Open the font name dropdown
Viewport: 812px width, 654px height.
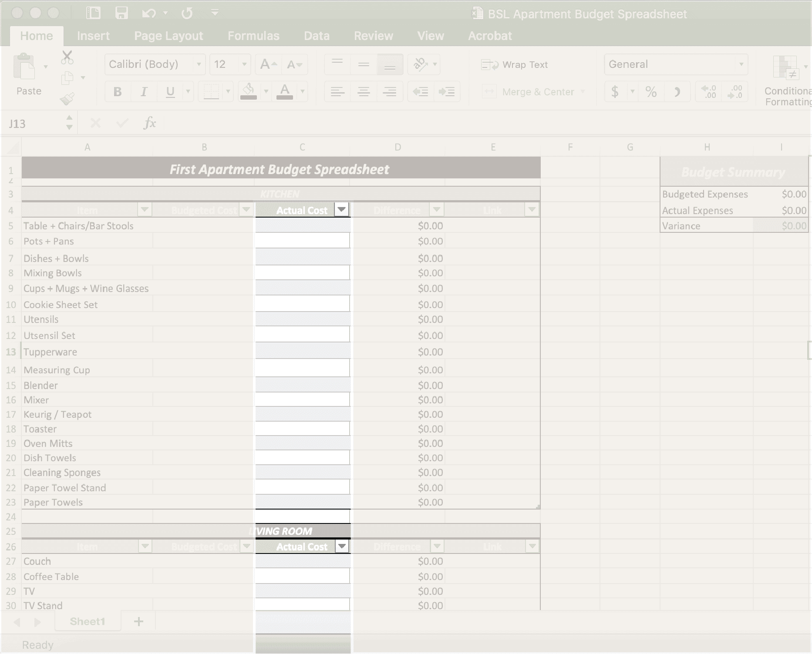199,64
